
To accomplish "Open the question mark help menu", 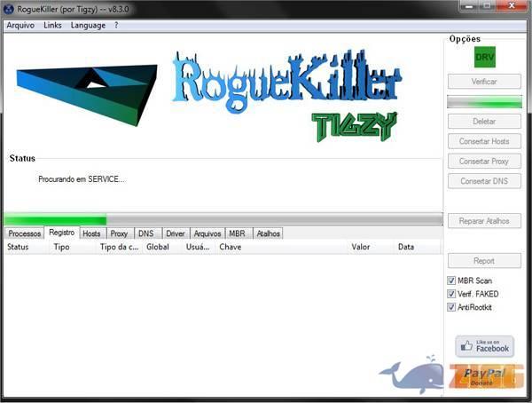I will [x=116, y=25].
